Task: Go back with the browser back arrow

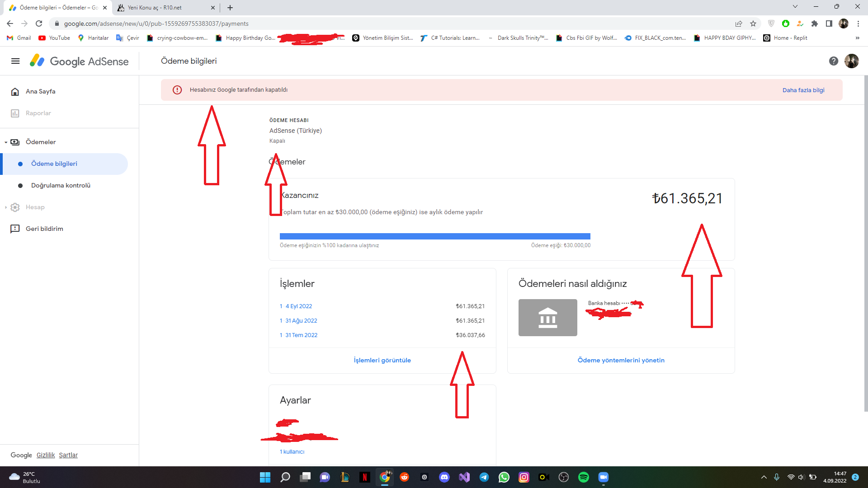Action: point(10,23)
